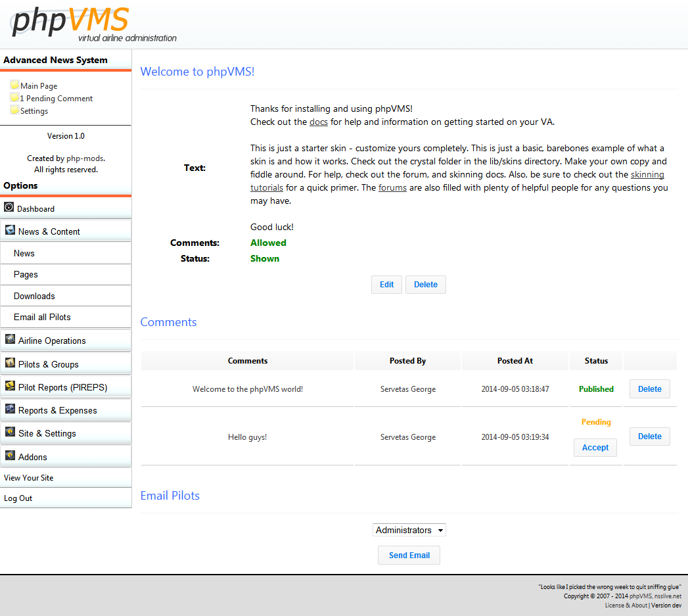The width and height of the screenshot is (688, 616).
Task: Open the Email all Pilots submenu item
Action: pos(66,317)
